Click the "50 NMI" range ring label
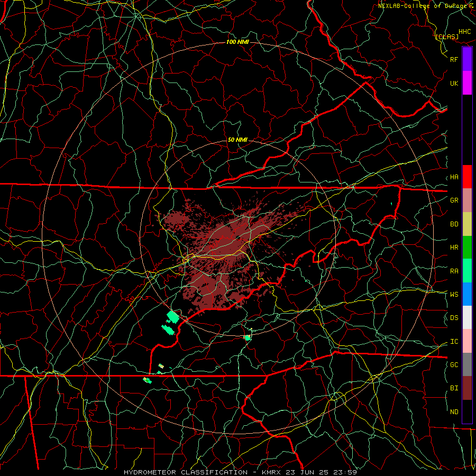This screenshot has height=476, width=476. pyautogui.click(x=237, y=140)
